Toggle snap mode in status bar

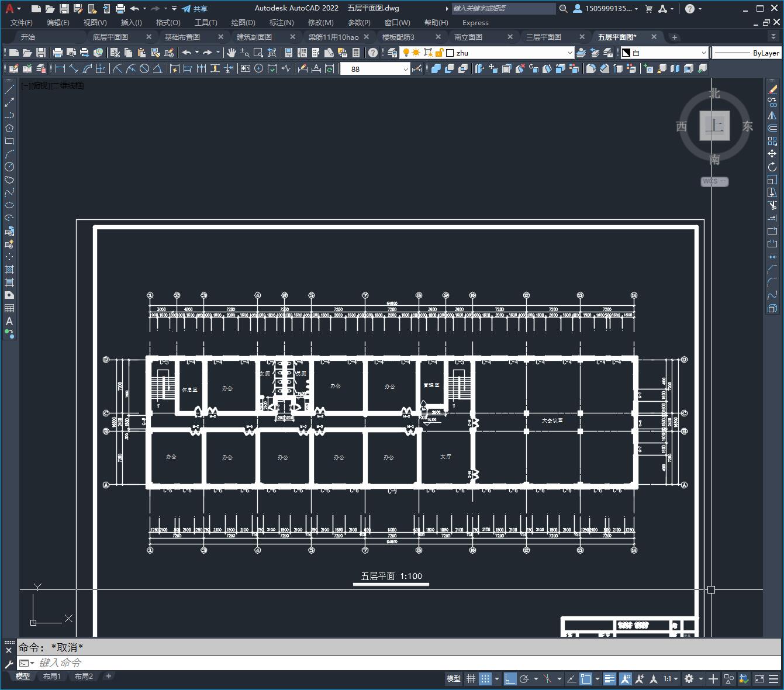pyautogui.click(x=485, y=679)
